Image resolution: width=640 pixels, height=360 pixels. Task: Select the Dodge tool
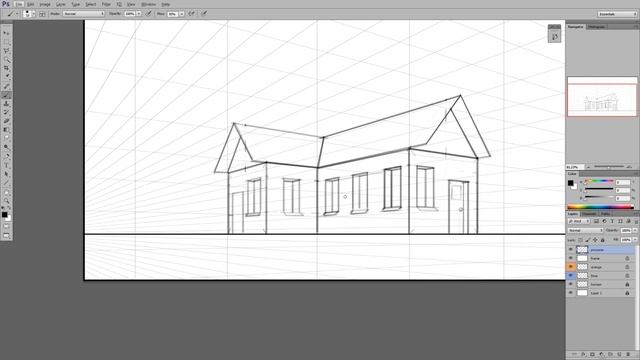point(6,147)
